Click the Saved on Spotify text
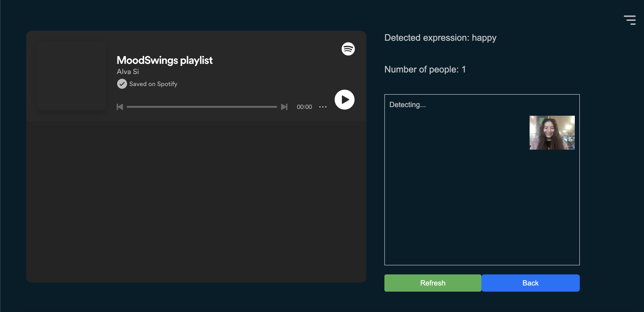644x312 pixels. tap(153, 84)
